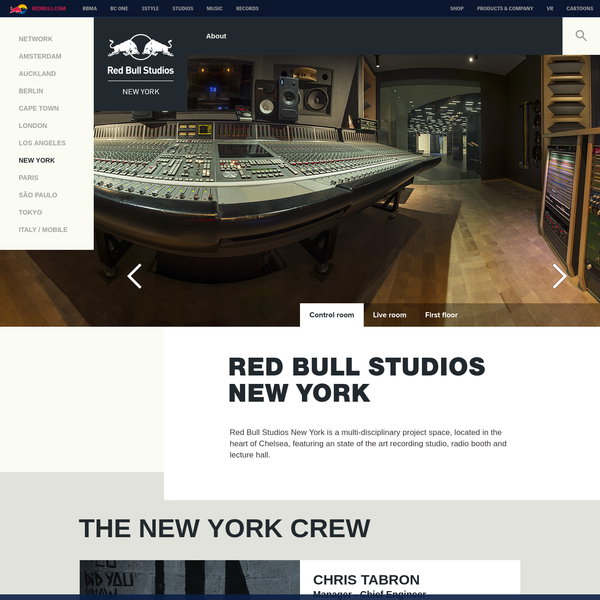Open MUSIC in top navigation

click(214, 8)
